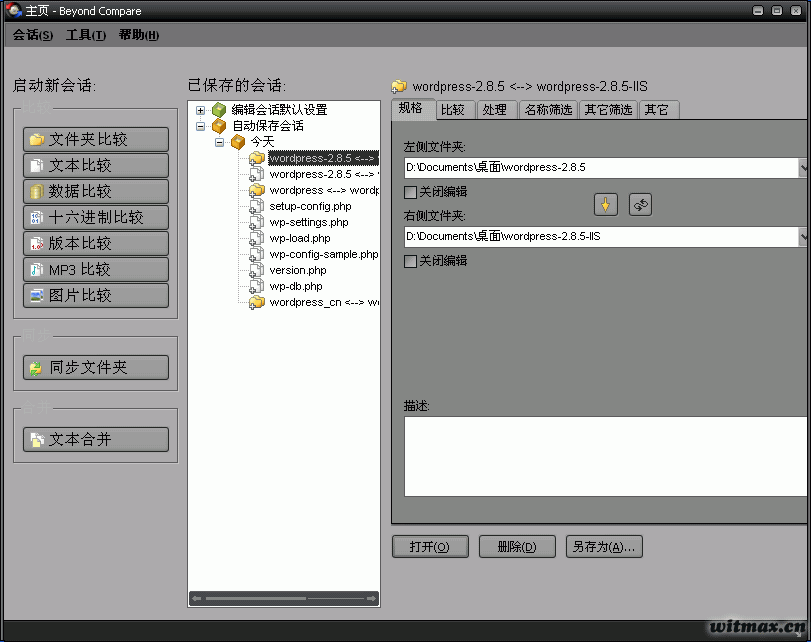
Task: Start a new 文件夹比较 session
Action: click(x=96, y=139)
